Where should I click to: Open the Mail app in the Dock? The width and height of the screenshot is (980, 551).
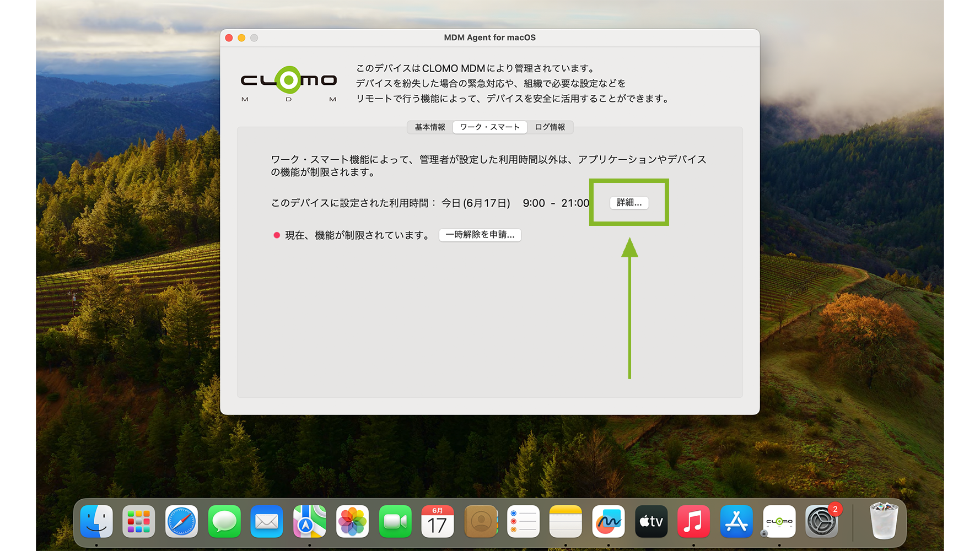(x=267, y=521)
